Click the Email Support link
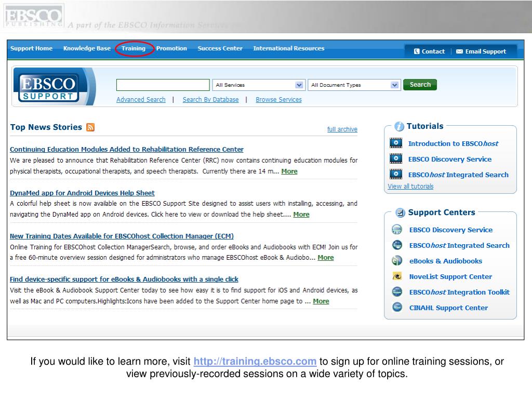This screenshot has width=532, height=399. 486,51
